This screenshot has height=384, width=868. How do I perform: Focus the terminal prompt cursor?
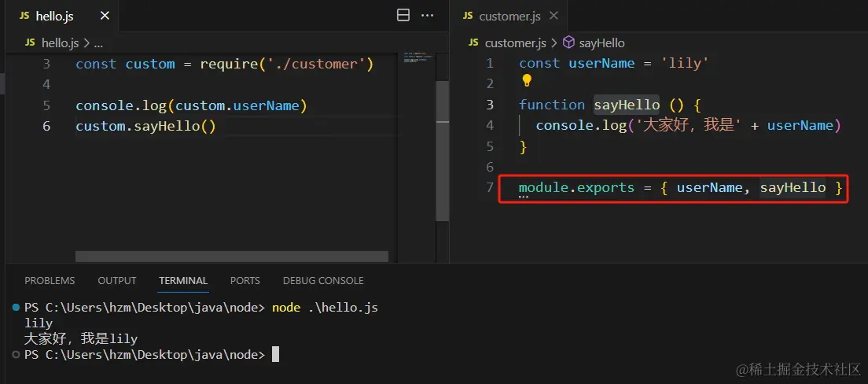coord(275,355)
